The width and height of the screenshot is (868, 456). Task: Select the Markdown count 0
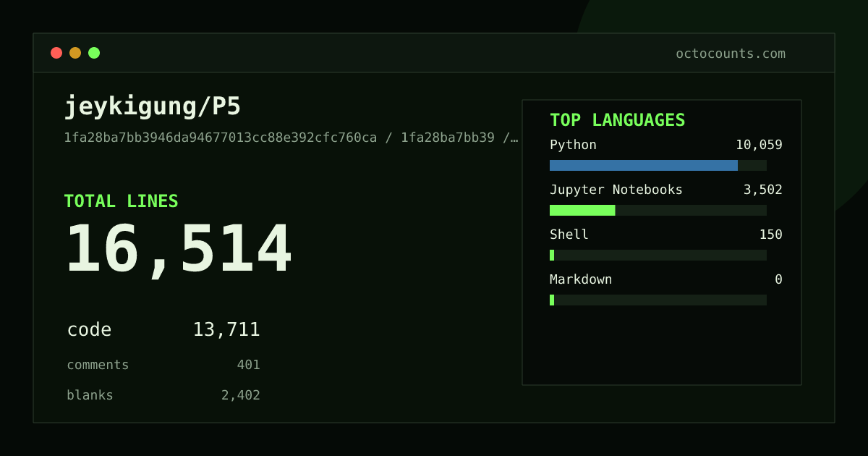(x=778, y=279)
